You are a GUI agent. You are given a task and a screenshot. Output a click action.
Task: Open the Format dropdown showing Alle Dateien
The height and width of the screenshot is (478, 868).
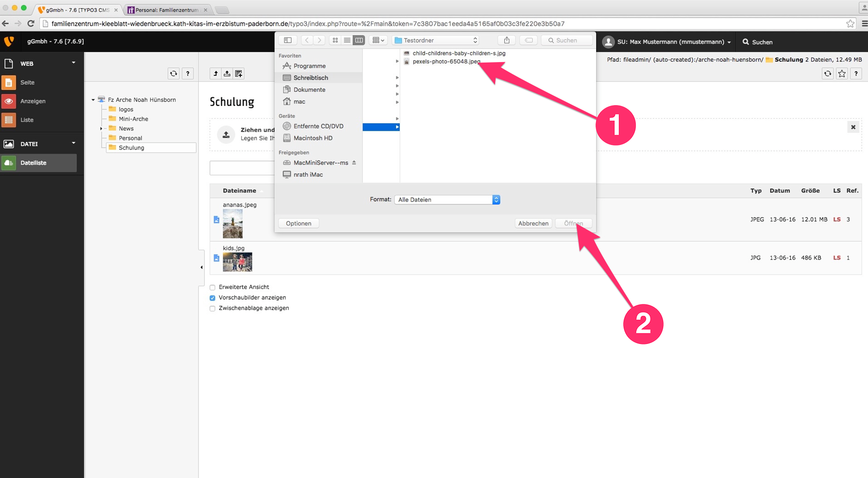point(447,200)
